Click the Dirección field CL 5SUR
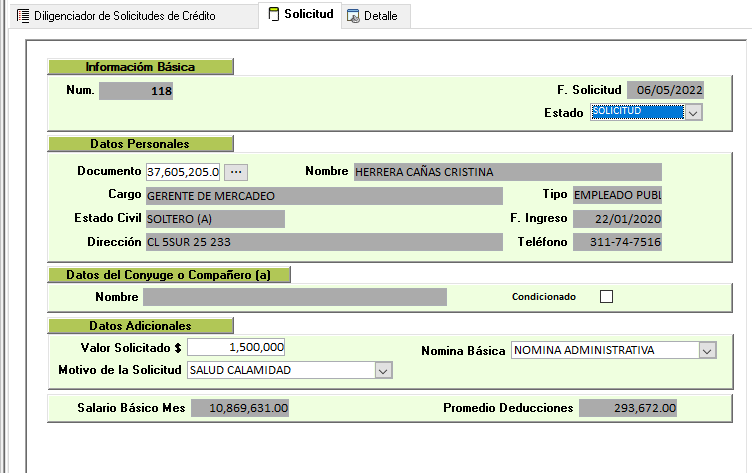Screen dimensions: 752x473 323,242
